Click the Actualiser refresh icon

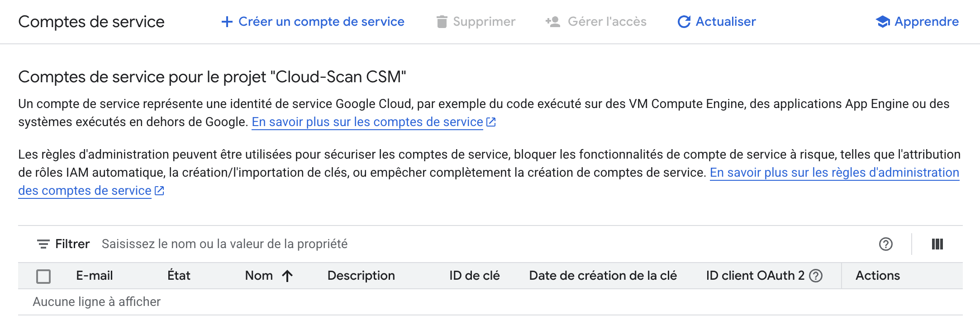click(684, 22)
